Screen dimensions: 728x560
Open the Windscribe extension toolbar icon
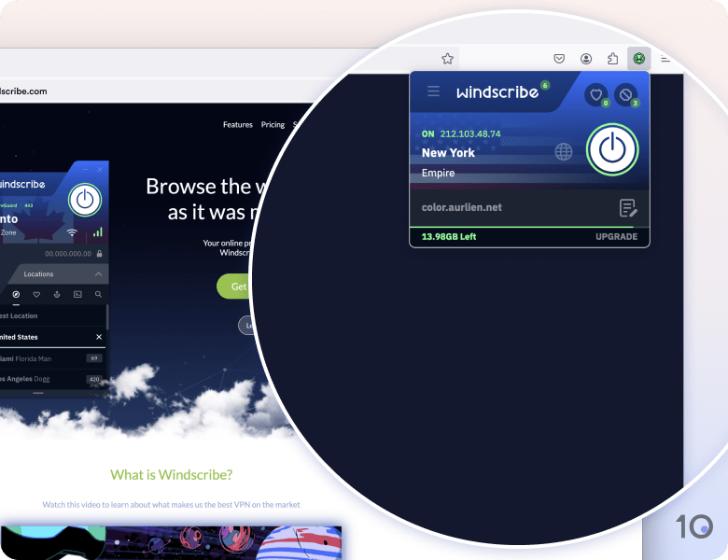[638, 59]
